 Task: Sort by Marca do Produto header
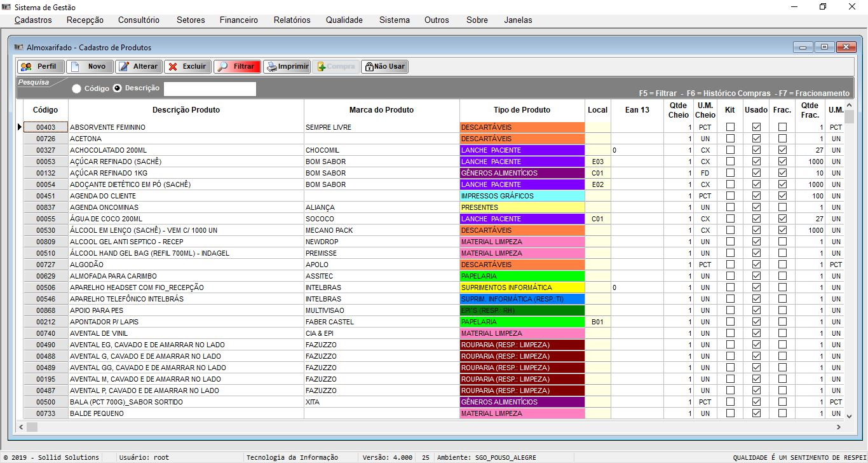pyautogui.click(x=381, y=110)
